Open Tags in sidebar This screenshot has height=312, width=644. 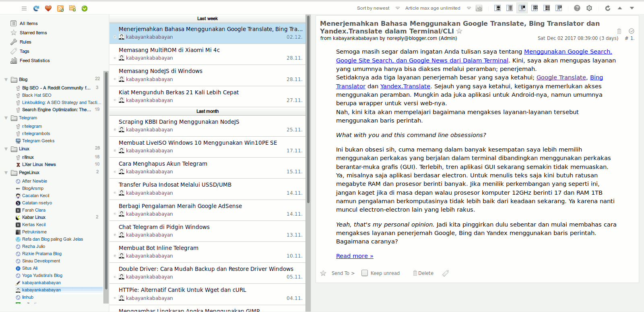tap(25, 51)
